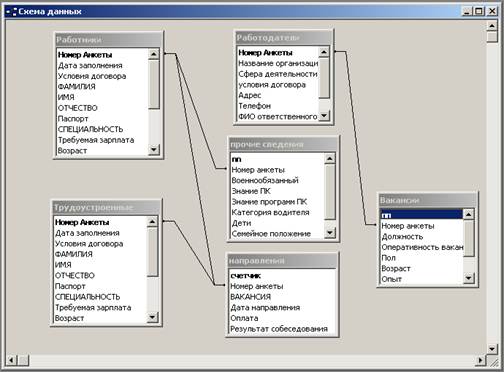504x372 pixels.
Task: Click the Трудоустроенные table title bar
Action: (x=106, y=208)
